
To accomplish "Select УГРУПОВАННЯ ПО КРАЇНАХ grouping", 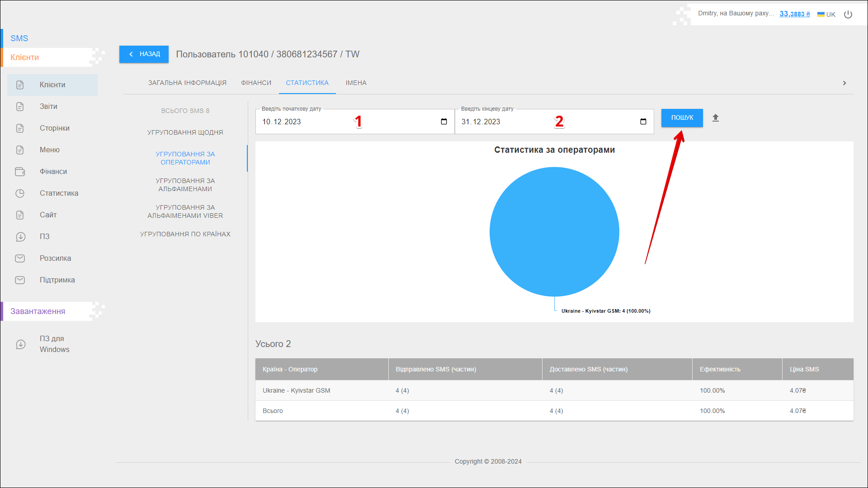I will tap(185, 234).
